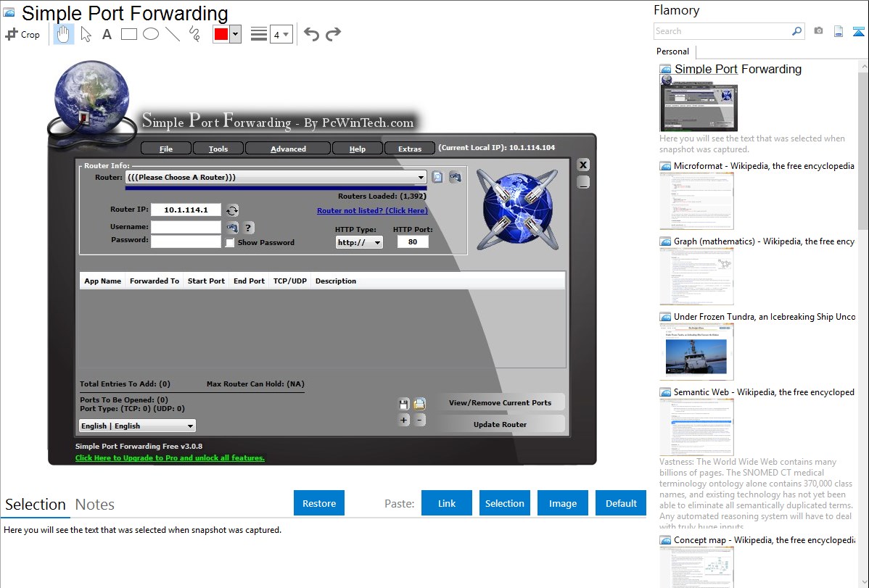869x588 pixels.
Task: Open the Semantic Web snapshot title
Action: pos(764,392)
